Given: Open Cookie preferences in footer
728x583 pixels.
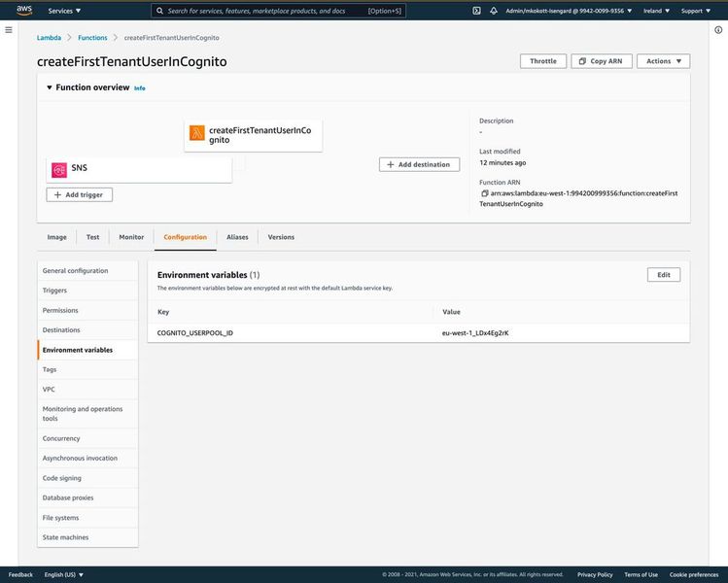Looking at the screenshot, I should coord(694,574).
